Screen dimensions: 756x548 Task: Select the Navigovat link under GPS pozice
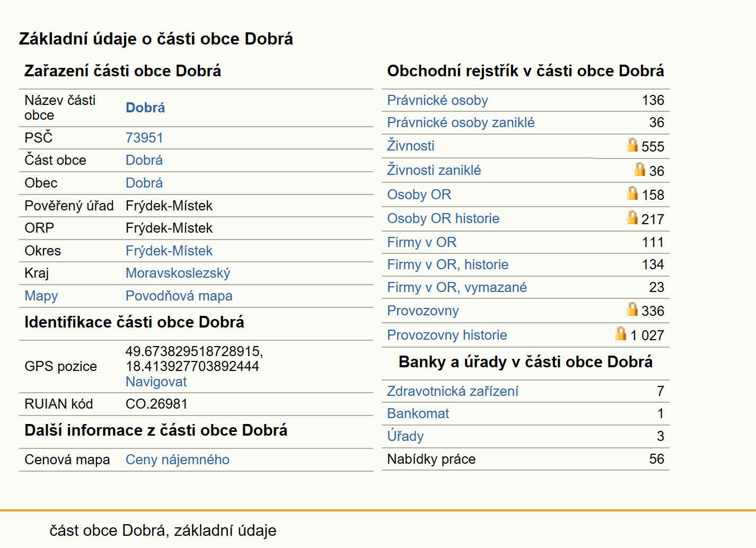click(156, 382)
